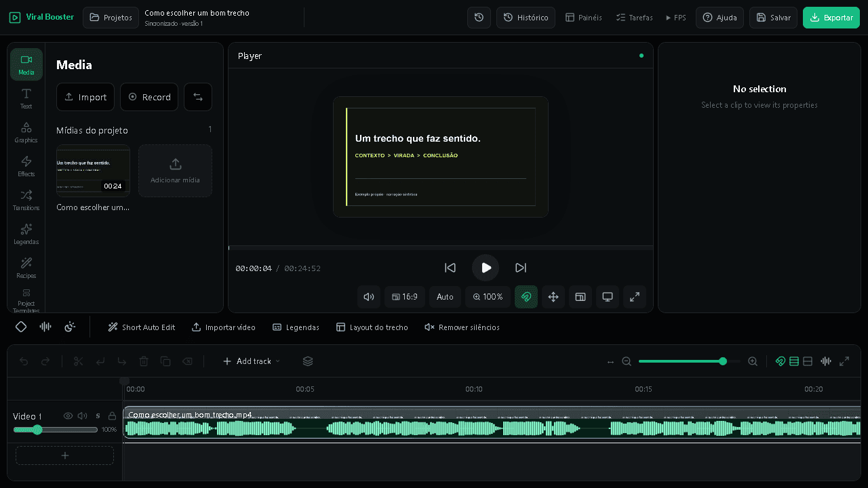Image resolution: width=868 pixels, height=488 pixels.
Task: Mute the Player volume speaker icon
Action: [x=369, y=297]
